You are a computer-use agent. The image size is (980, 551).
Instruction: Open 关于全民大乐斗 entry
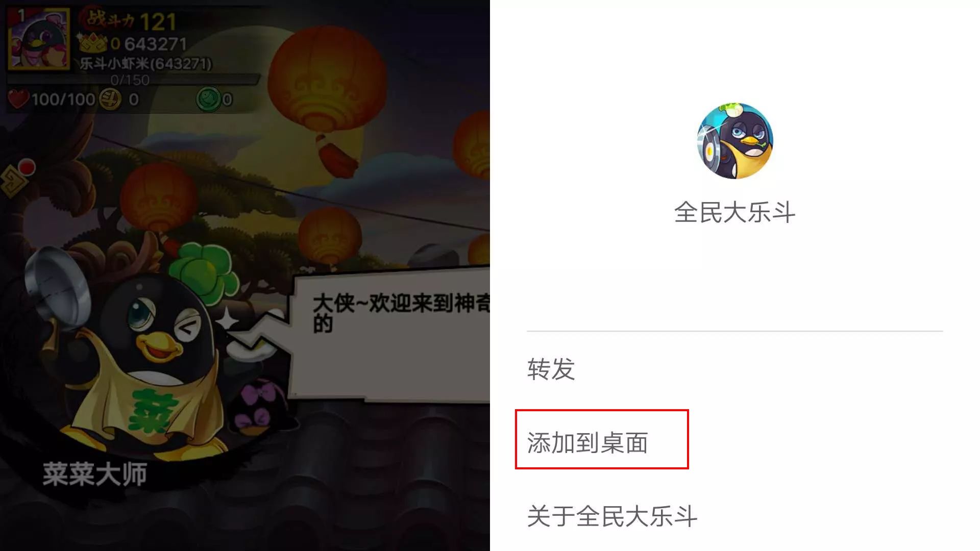point(612,516)
